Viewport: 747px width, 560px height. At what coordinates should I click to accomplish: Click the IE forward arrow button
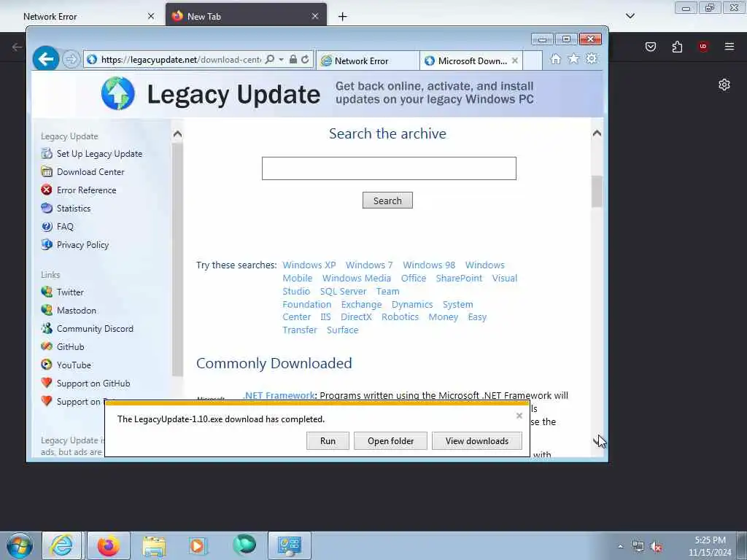(71, 60)
